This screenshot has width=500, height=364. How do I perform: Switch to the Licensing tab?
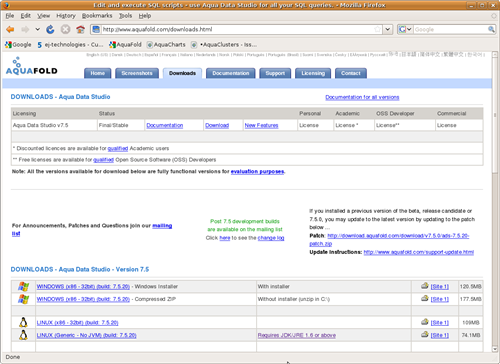313,73
